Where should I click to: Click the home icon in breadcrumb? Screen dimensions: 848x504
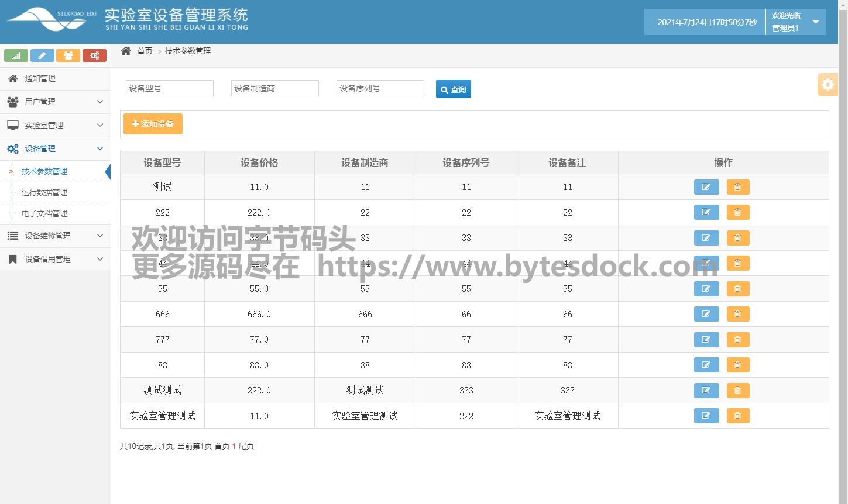tap(126, 51)
